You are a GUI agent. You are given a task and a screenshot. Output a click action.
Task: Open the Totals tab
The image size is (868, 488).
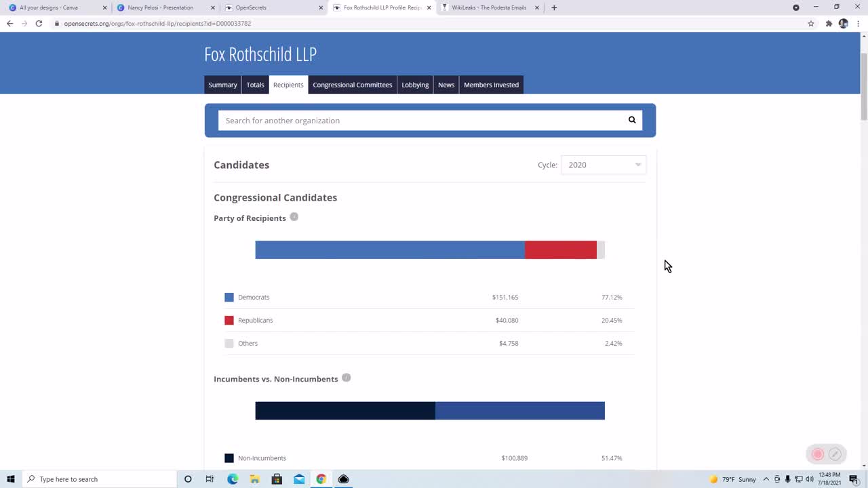click(x=255, y=85)
